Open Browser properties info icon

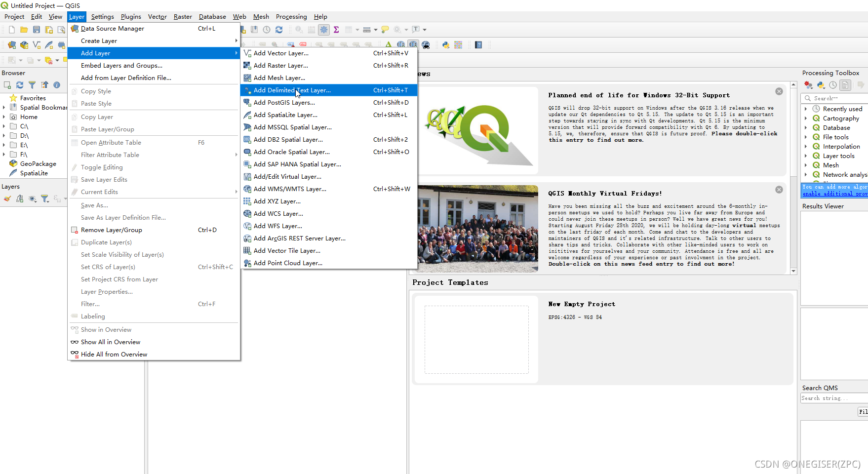tap(57, 85)
